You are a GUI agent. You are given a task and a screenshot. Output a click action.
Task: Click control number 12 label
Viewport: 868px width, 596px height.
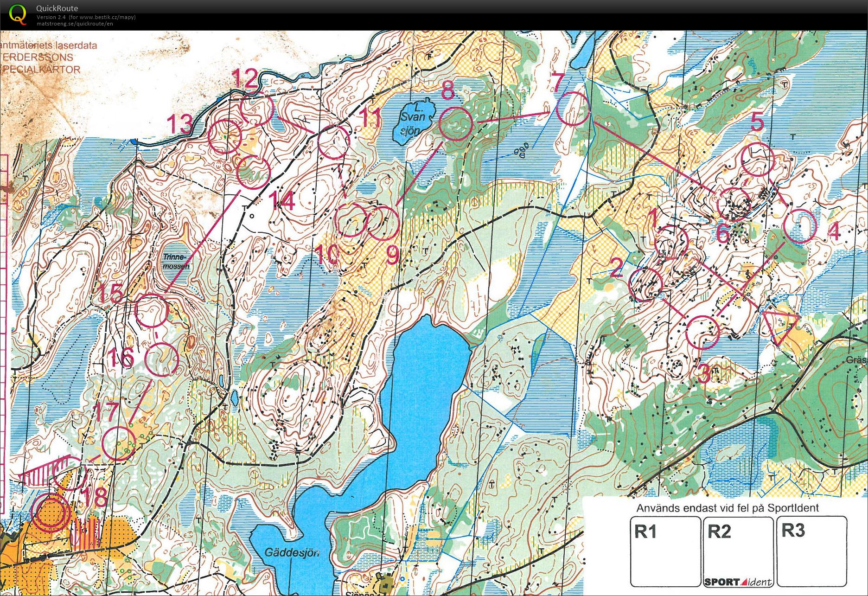coord(245,78)
